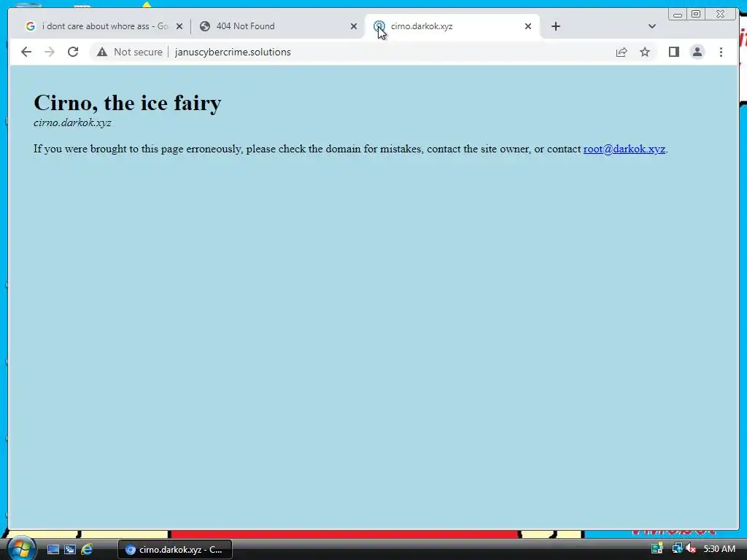
Task: Close the Google search tab
Action: tap(179, 26)
